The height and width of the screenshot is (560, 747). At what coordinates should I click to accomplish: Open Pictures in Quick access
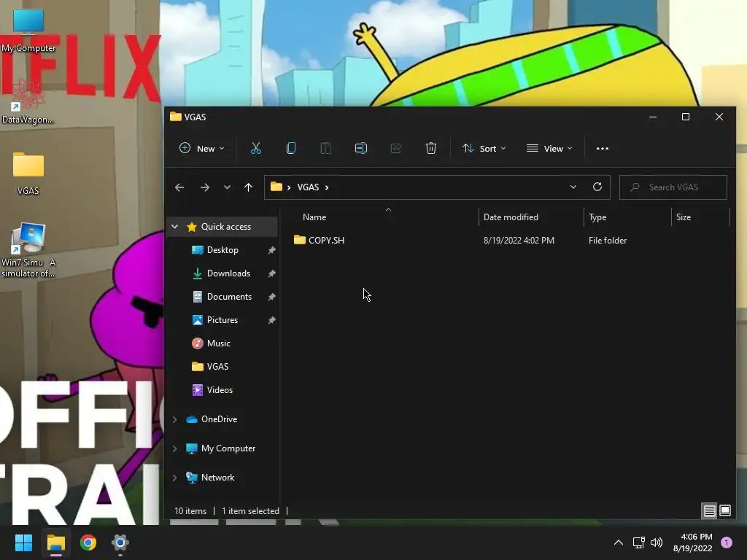coord(222,320)
